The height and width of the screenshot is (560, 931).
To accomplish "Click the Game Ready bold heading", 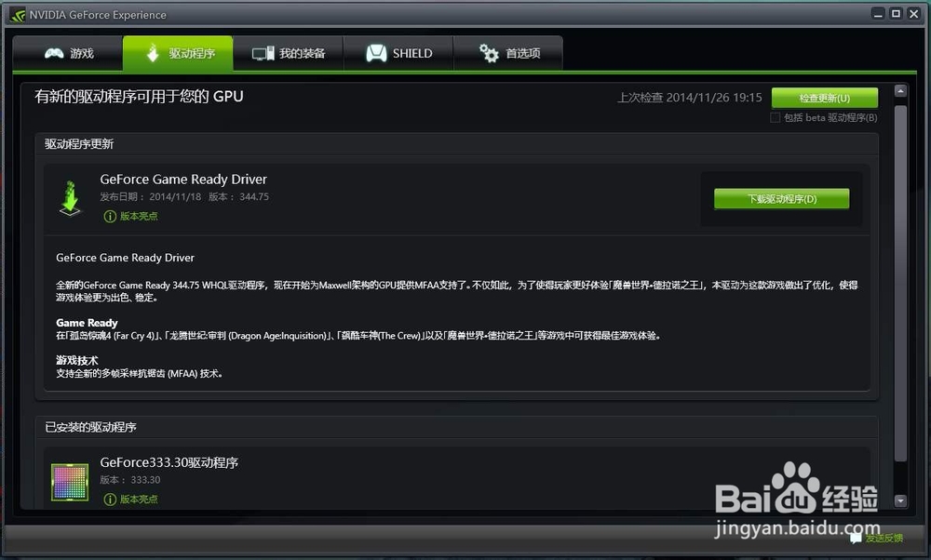I will 87,323.
